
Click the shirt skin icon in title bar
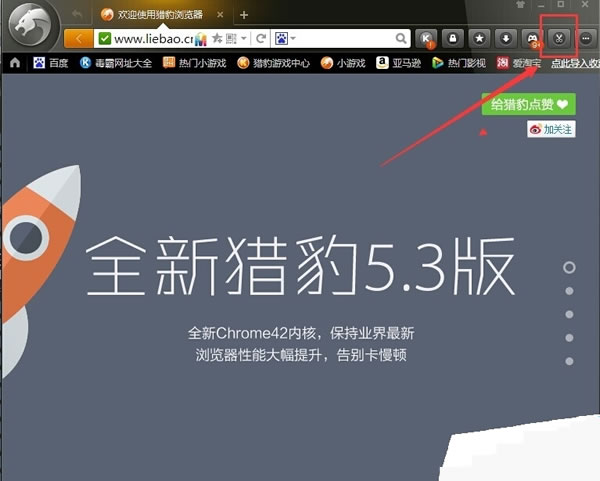tap(520, 5)
